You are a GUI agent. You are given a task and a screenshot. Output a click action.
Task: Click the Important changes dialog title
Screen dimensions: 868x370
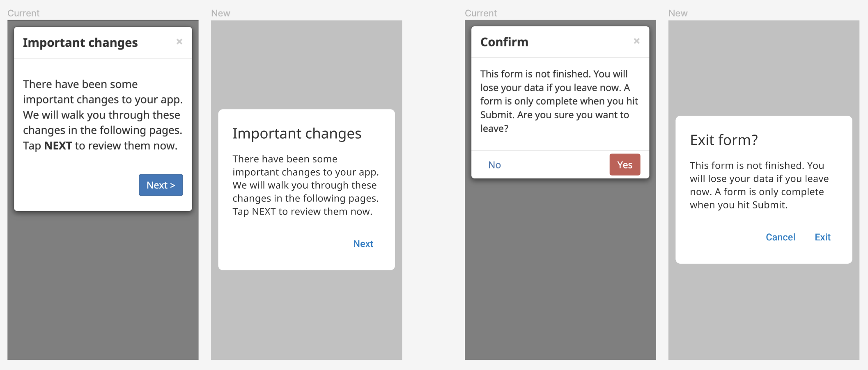80,42
